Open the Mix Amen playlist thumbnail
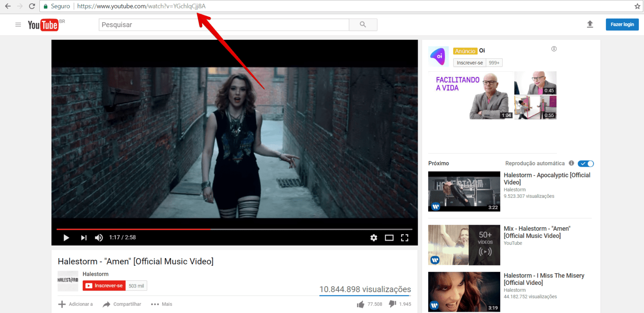The image size is (644, 313). coord(464,245)
